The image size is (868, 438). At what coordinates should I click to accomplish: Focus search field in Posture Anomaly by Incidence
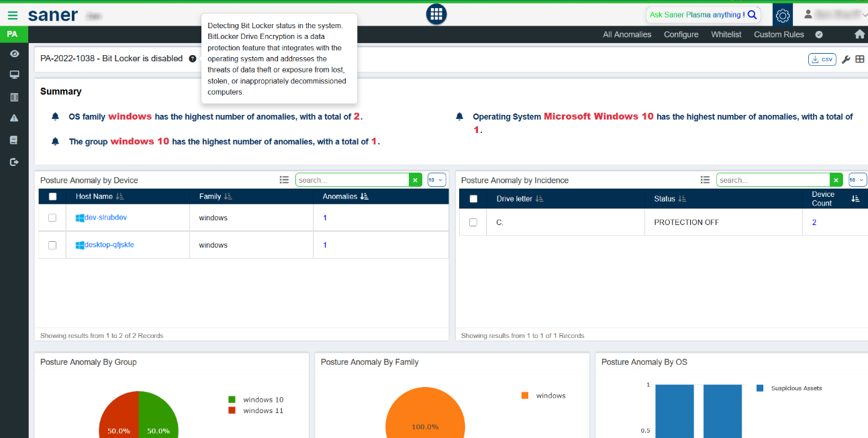pos(773,180)
